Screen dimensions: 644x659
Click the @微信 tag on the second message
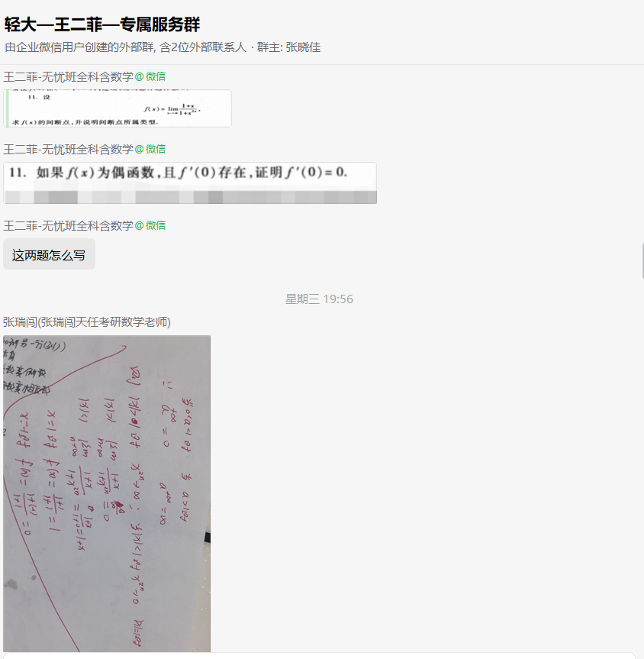tap(150, 149)
